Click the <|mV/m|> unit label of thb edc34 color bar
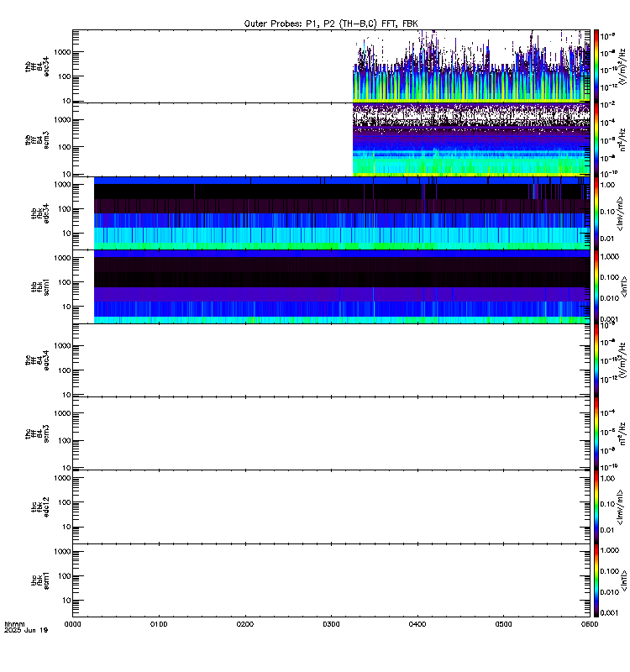 pos(619,213)
